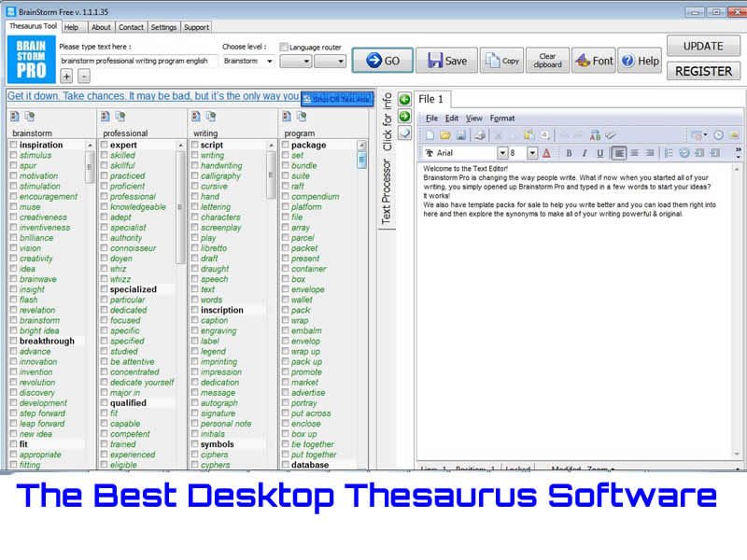Click the first icon above the writing column
Screen dimensions: 747x560
point(196,116)
